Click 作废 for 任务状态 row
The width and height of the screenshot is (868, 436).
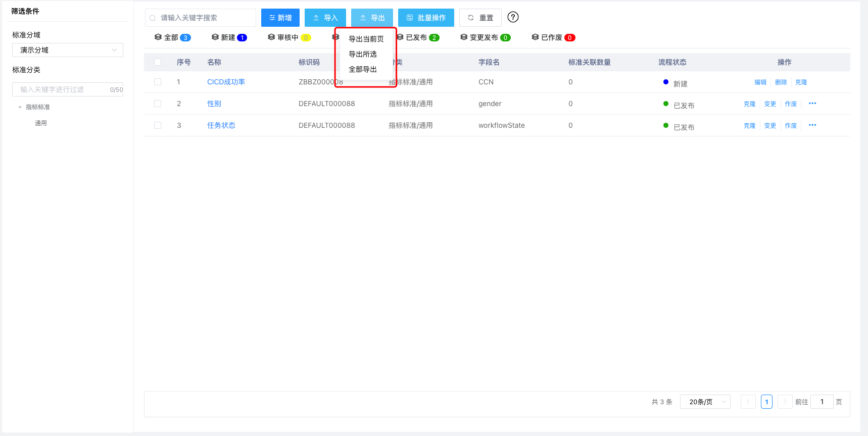791,126
